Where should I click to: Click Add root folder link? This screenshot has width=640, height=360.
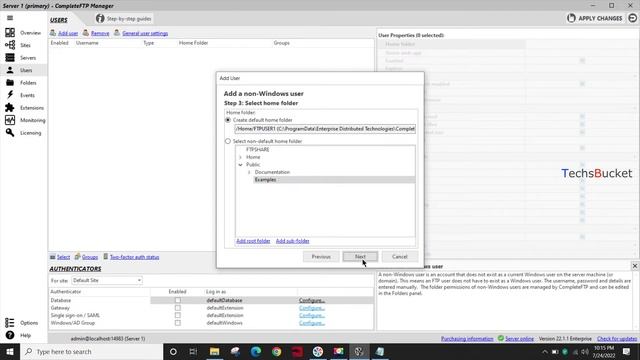tap(253, 241)
